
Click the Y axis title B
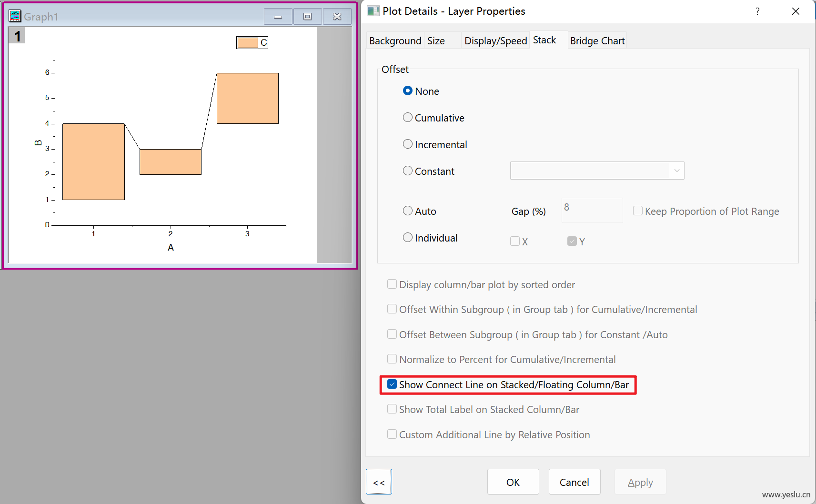tap(38, 143)
